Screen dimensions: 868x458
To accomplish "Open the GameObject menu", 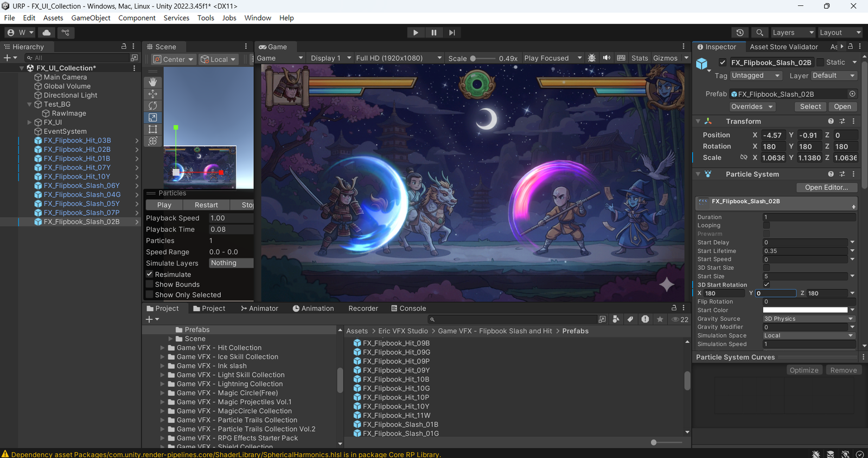I will (x=91, y=18).
